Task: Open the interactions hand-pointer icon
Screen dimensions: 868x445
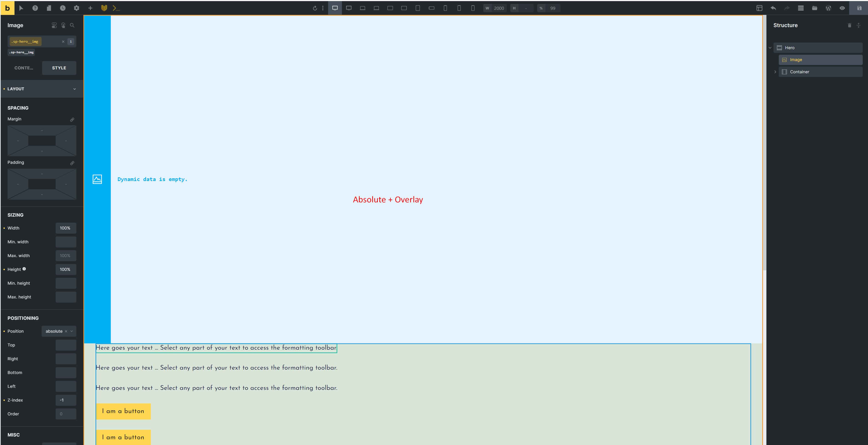Action: coord(63,25)
